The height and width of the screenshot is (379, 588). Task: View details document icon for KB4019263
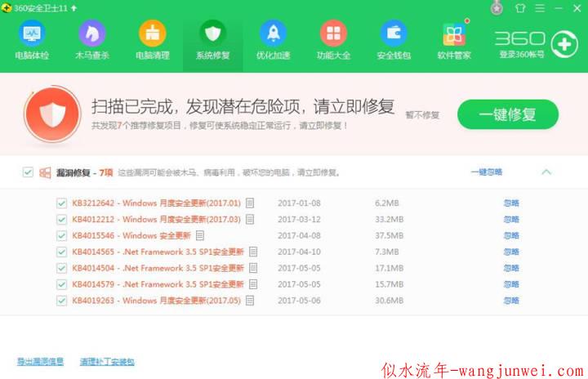pyautogui.click(x=250, y=301)
